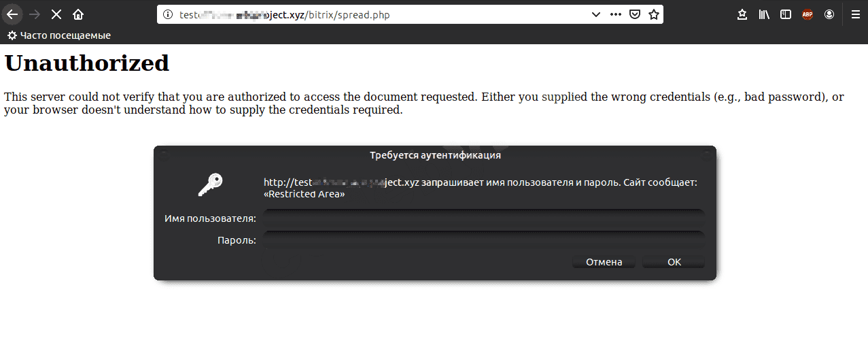This screenshot has width=868, height=343.
Task: Show the downloads and highlights icon
Action: 742,14
